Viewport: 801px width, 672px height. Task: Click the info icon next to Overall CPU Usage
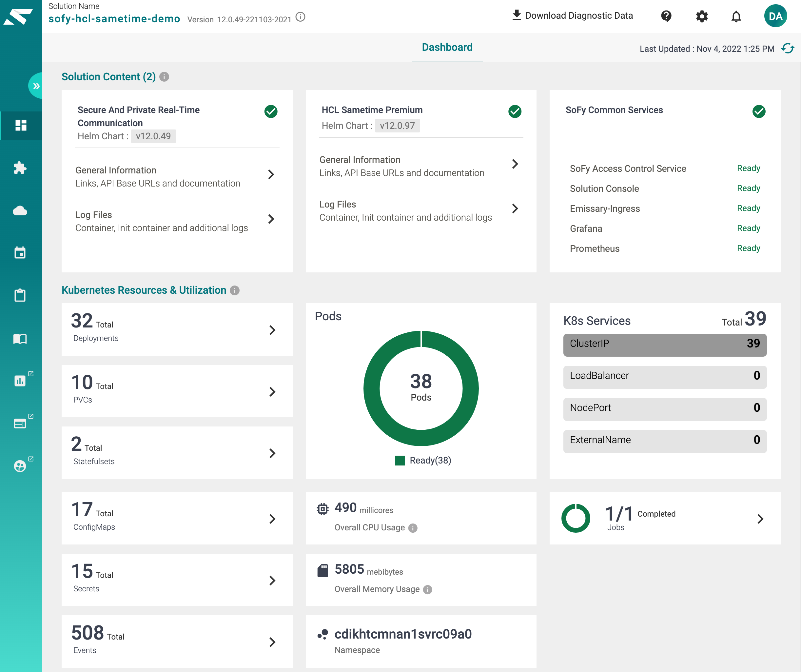pyautogui.click(x=413, y=528)
